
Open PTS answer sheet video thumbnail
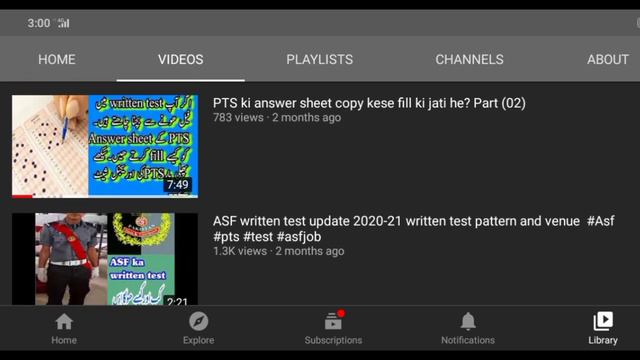[105, 147]
